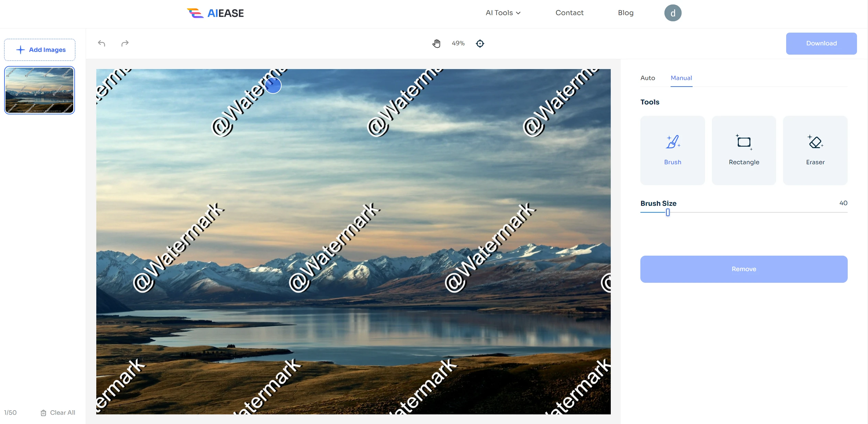
Task: Select the watermarked landscape thumbnail
Action: point(40,90)
